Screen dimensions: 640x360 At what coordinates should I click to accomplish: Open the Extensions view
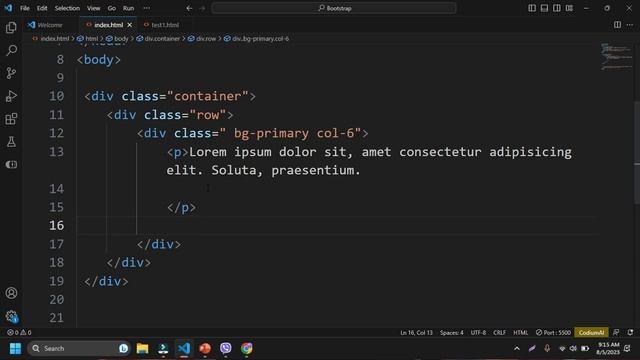[x=11, y=119]
